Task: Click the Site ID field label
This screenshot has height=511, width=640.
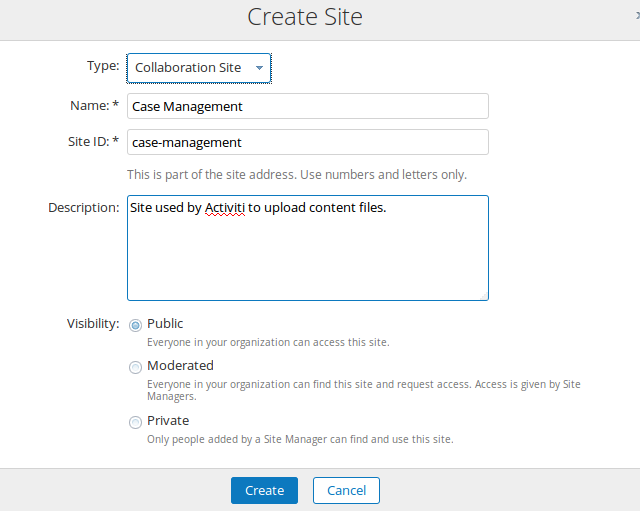Action: [x=93, y=142]
